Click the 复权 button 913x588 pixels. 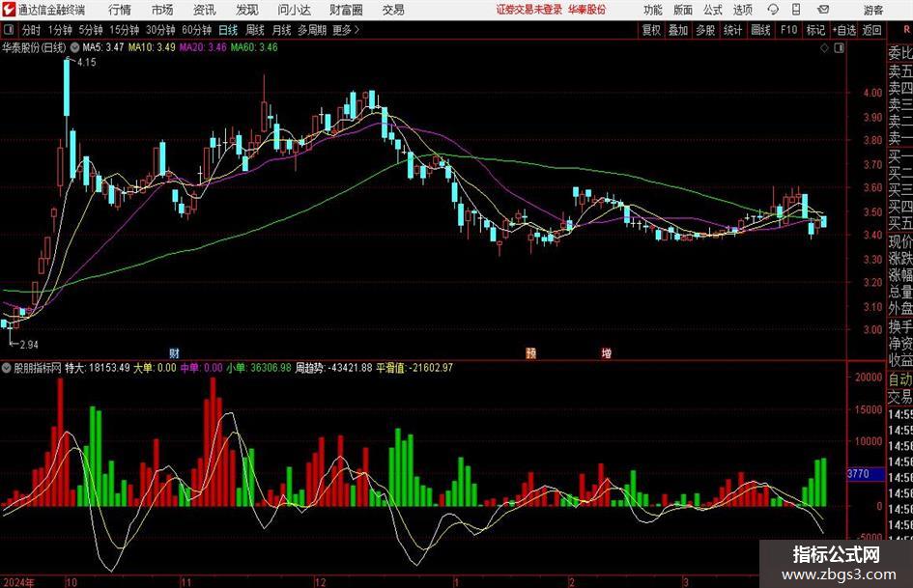pyautogui.click(x=651, y=30)
